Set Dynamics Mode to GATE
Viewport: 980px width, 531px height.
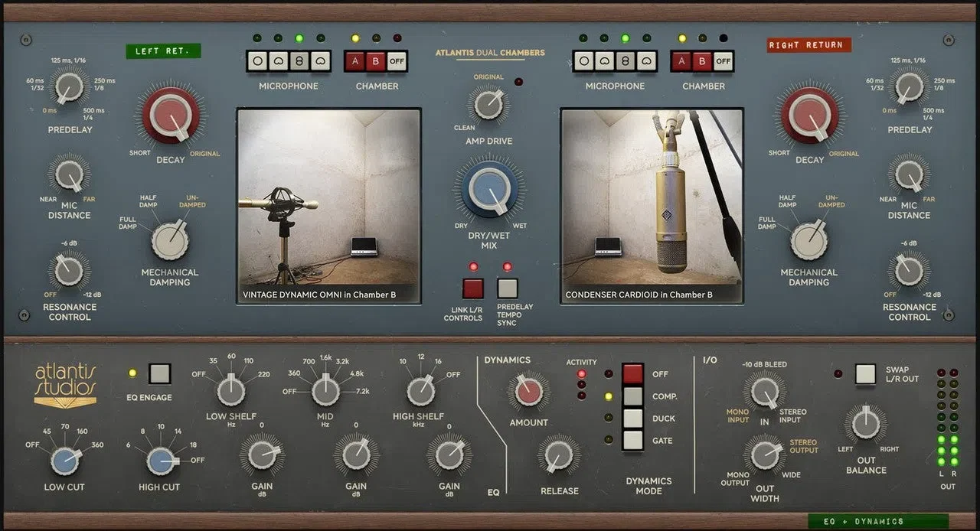(632, 440)
